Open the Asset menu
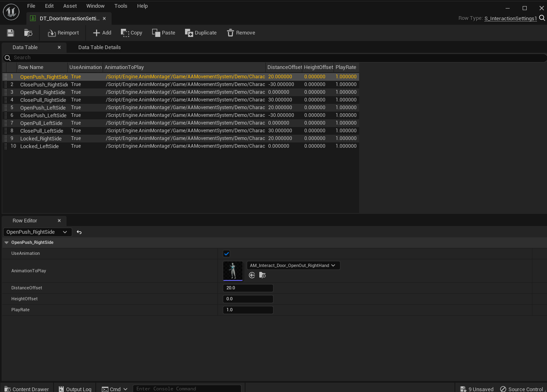The height and width of the screenshot is (392, 547). [x=70, y=6]
